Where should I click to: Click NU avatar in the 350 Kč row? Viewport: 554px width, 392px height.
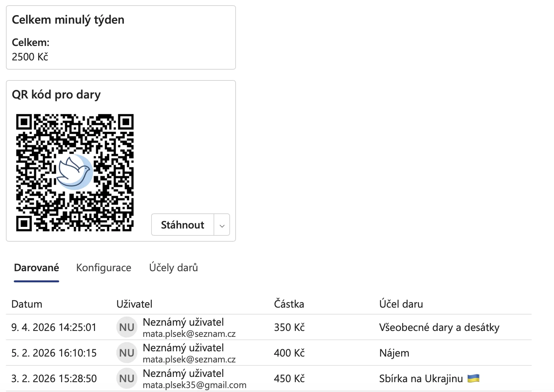click(x=127, y=327)
